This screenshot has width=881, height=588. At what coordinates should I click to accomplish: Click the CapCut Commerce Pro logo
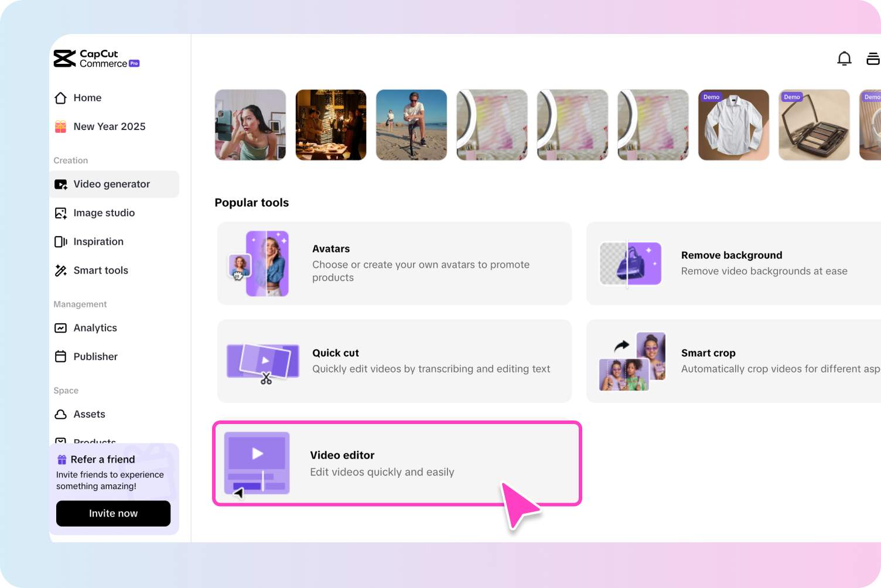[97, 59]
